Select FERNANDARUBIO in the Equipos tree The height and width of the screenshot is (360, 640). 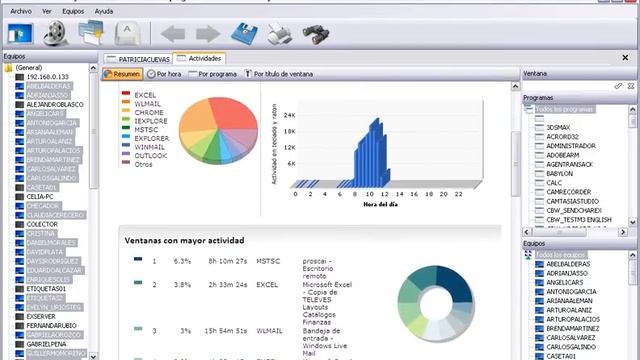pos(51,326)
